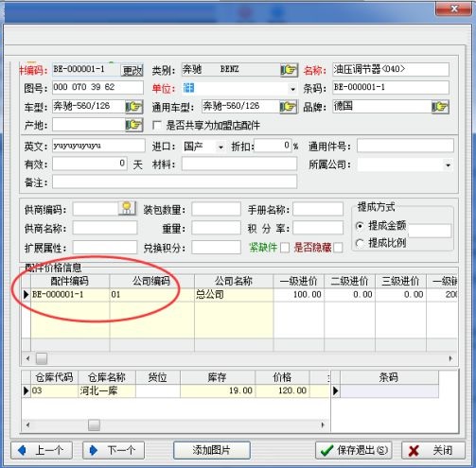
Task: Select the 120.00 price cell
Action: [282, 390]
